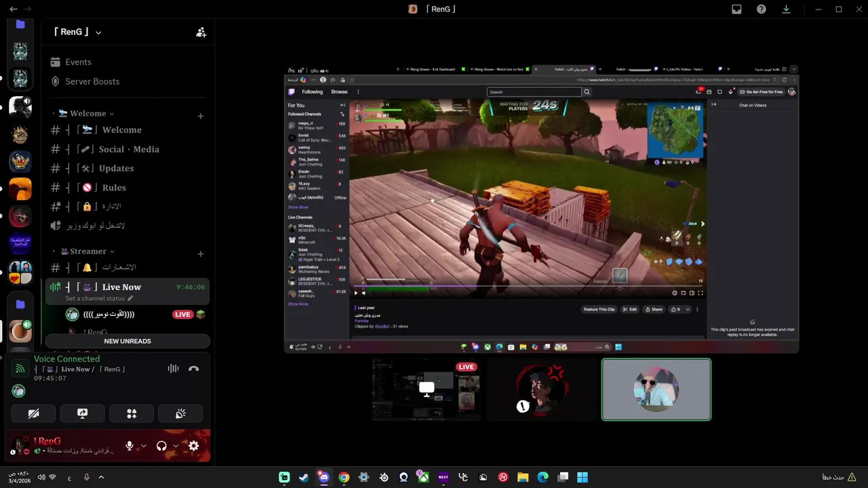
Task: Focus the main Twitch stream view
Action: pos(541,209)
